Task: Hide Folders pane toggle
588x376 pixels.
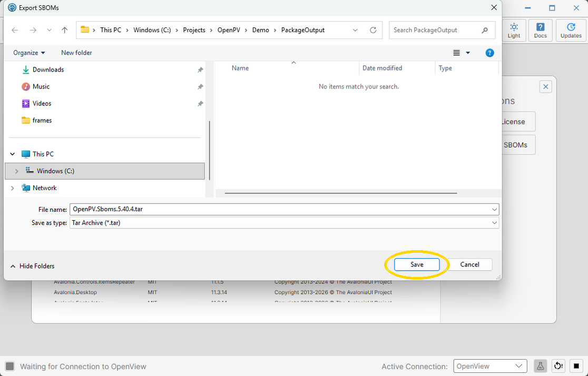Action: click(x=32, y=266)
